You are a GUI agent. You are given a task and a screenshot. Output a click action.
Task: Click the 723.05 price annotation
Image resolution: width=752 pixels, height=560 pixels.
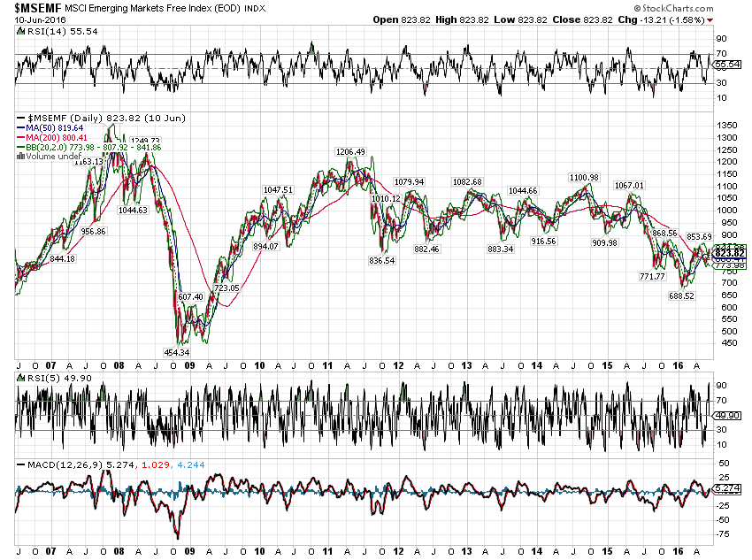226,288
